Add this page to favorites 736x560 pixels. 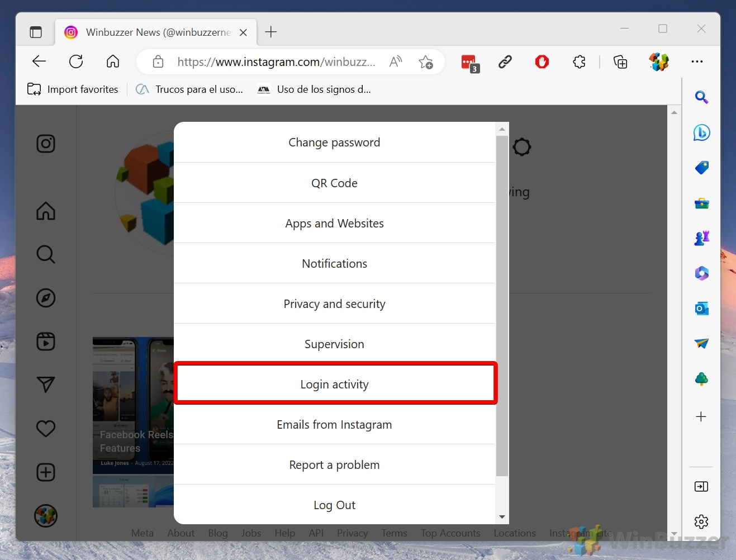[x=426, y=61]
